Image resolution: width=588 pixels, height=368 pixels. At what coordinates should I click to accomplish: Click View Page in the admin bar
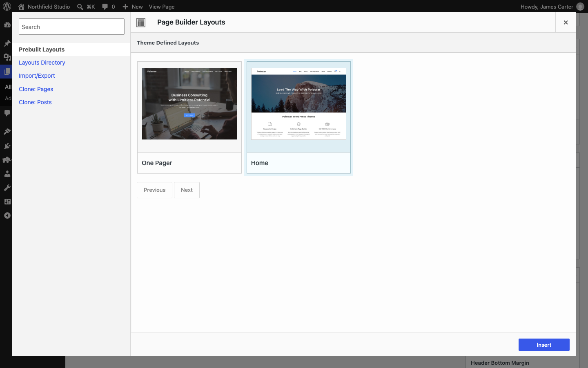click(162, 7)
